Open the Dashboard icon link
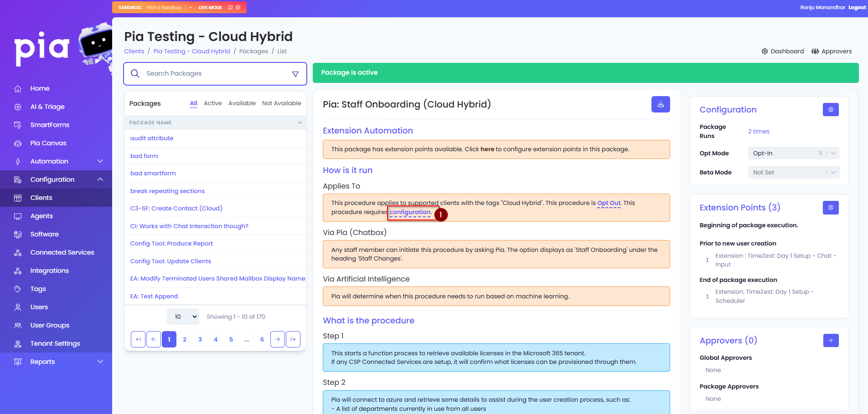 (782, 51)
